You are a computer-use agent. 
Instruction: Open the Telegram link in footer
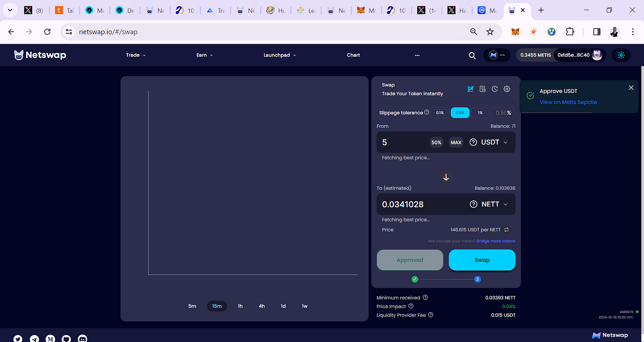coord(34,339)
